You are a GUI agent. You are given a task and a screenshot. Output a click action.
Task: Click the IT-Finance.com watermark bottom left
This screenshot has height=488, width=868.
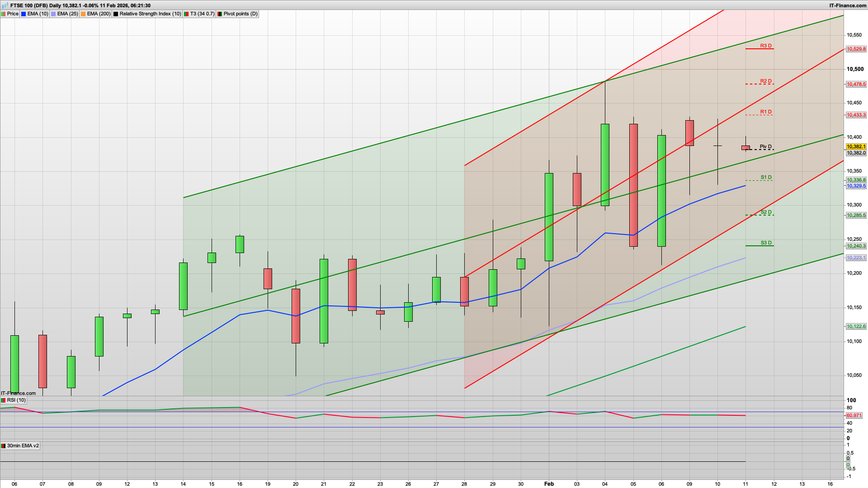click(18, 393)
